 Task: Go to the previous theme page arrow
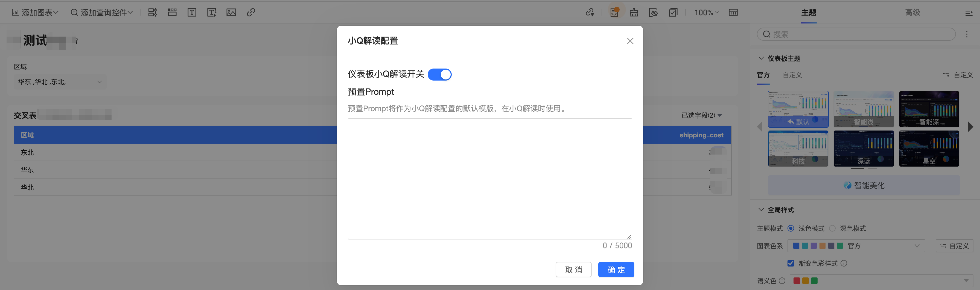pos(760,127)
